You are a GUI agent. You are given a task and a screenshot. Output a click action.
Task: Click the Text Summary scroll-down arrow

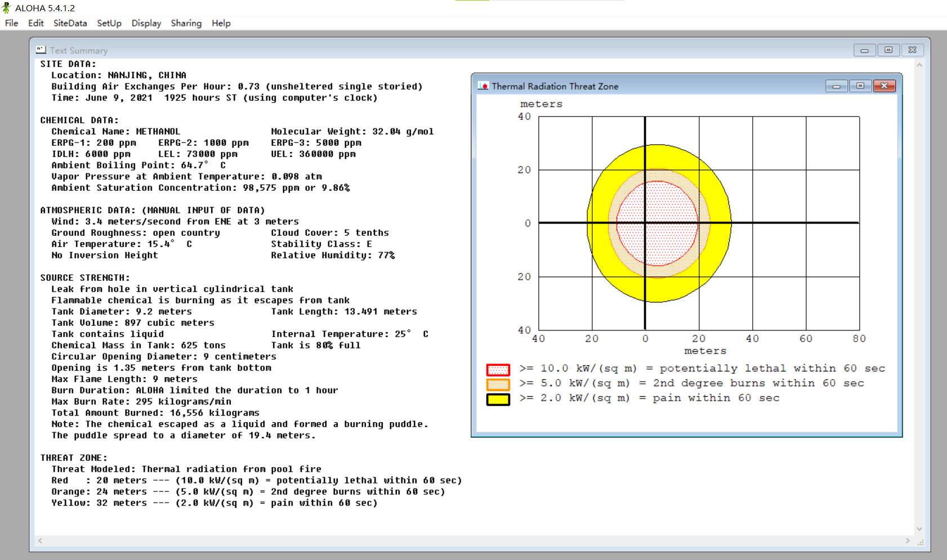pyautogui.click(x=919, y=529)
